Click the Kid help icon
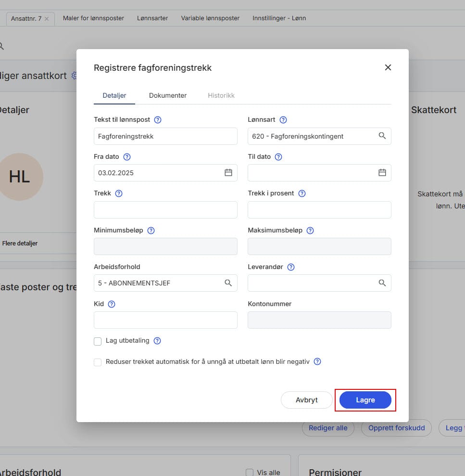The width and height of the screenshot is (465, 476). pyautogui.click(x=112, y=304)
